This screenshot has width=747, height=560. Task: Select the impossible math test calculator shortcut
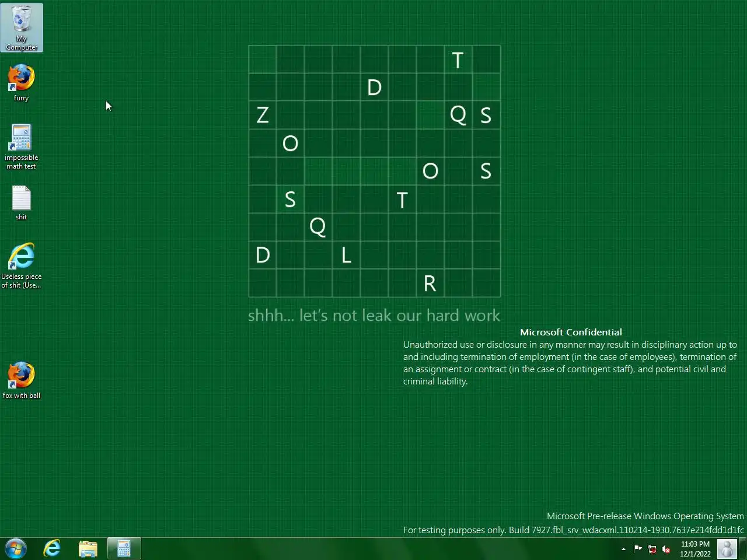pos(21,147)
